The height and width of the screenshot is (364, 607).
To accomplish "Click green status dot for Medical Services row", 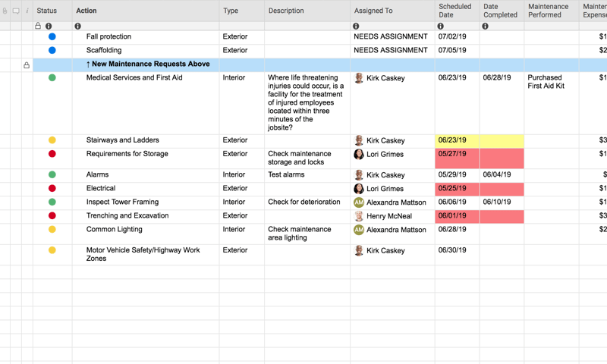I will 52,77.
